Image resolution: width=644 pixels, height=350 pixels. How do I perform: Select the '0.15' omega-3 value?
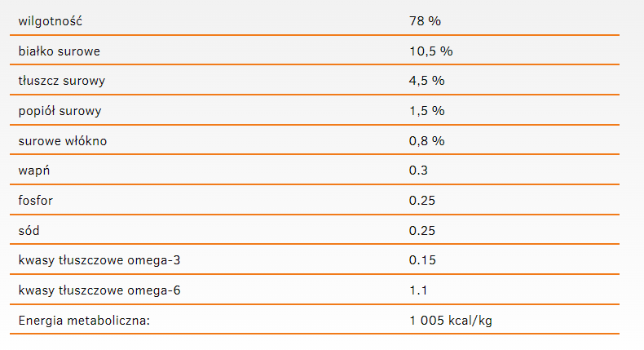click(x=422, y=261)
